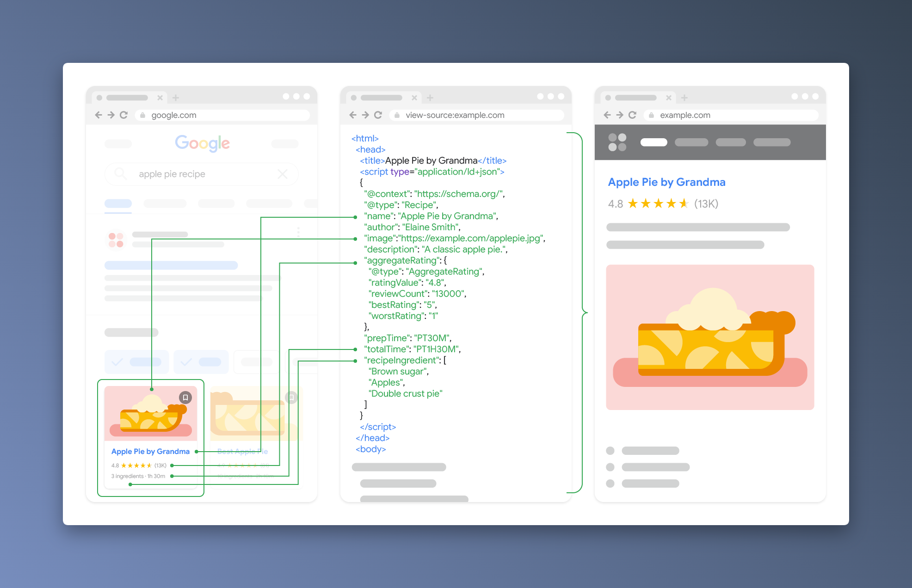
Task: Click the "worstRating": "1" line
Action: [x=403, y=316]
